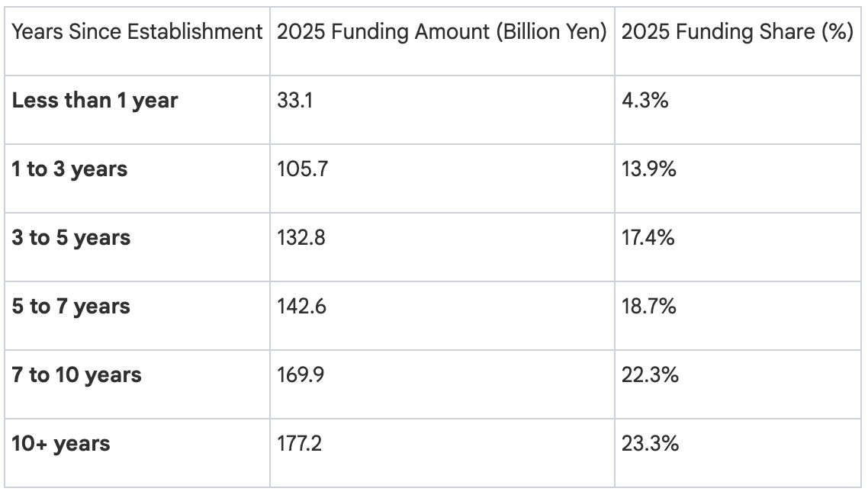Screen dimensions: 868x498
Task: Click the 'Years Since Establishment' column header
Action: click(x=137, y=32)
